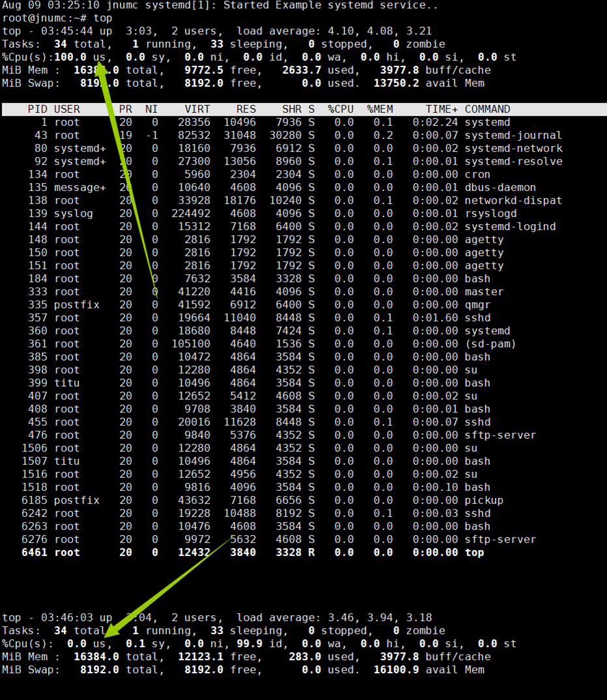Click the root@jnumc prompt line
The width and height of the screenshot is (607, 700).
(57, 18)
